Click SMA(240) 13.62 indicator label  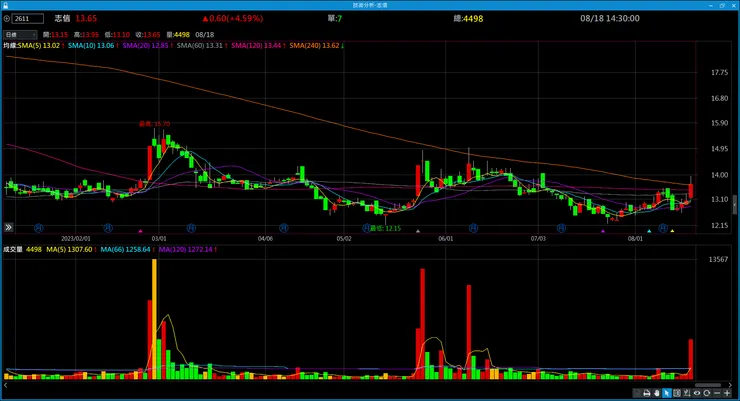tap(314, 45)
